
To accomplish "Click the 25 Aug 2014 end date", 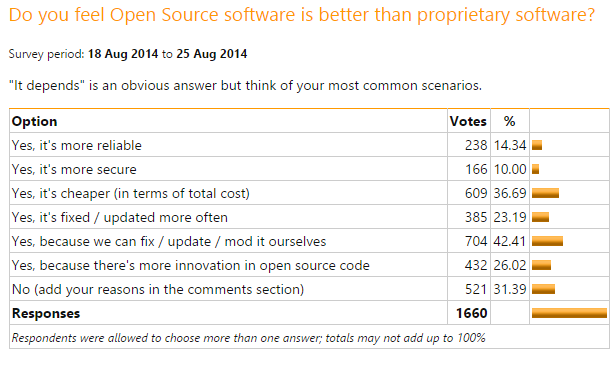I will click(211, 54).
